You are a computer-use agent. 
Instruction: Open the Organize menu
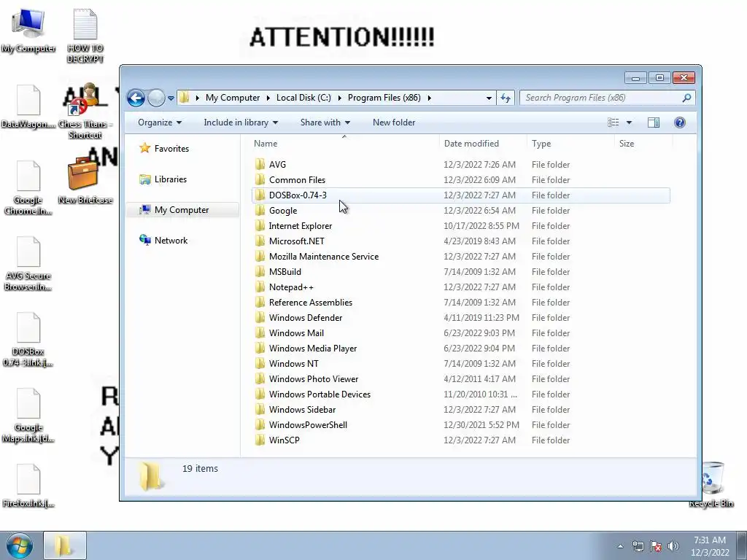160,122
